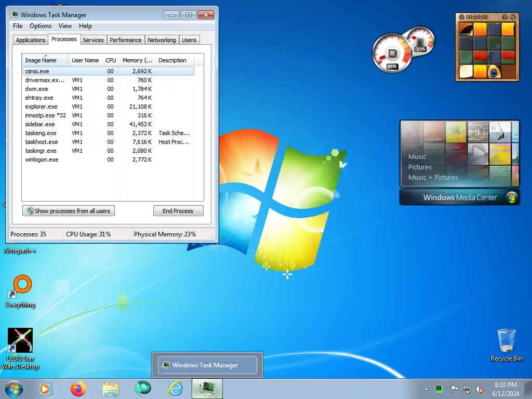The image size is (532, 399).
Task: Click the Show desktop button at taskbar end
Action: pos(528,389)
